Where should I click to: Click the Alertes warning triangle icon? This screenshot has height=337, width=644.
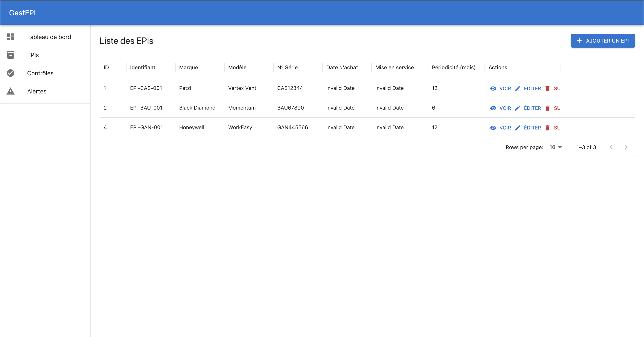click(11, 91)
